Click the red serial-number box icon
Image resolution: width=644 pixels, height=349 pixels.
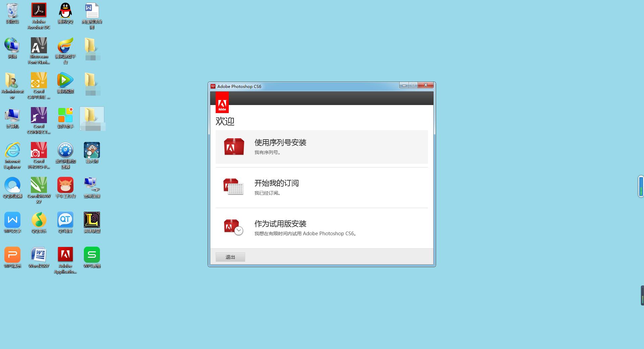(x=234, y=147)
